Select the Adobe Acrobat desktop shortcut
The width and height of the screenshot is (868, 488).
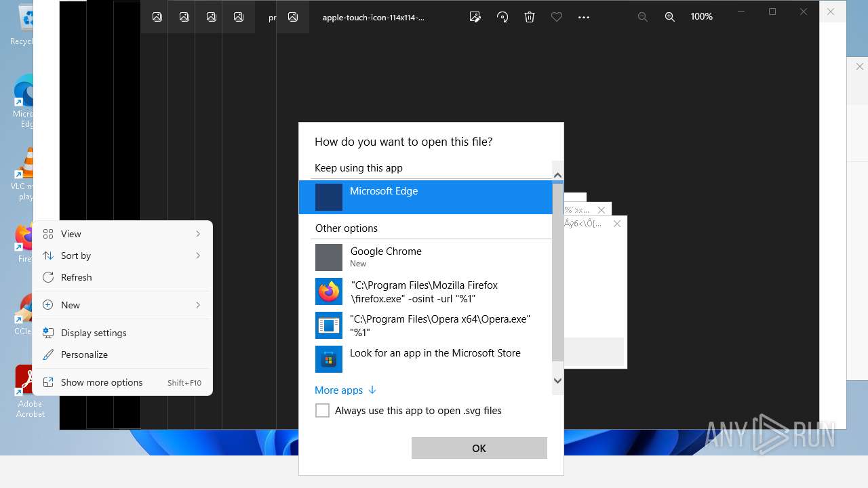[30, 391]
